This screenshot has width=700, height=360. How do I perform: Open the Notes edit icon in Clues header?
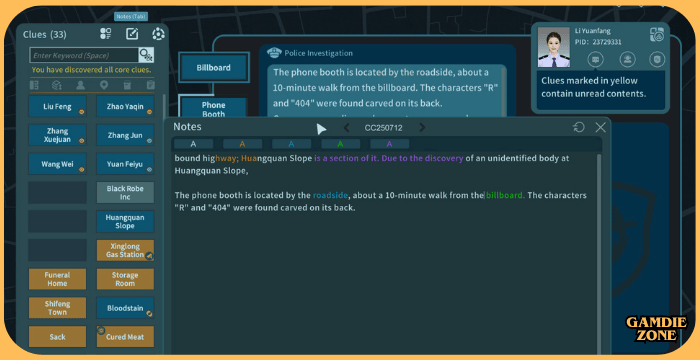pos(132,34)
